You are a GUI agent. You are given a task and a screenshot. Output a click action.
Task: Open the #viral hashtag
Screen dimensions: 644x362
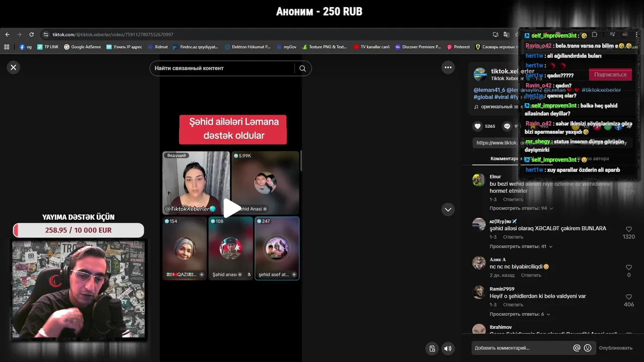click(x=501, y=97)
